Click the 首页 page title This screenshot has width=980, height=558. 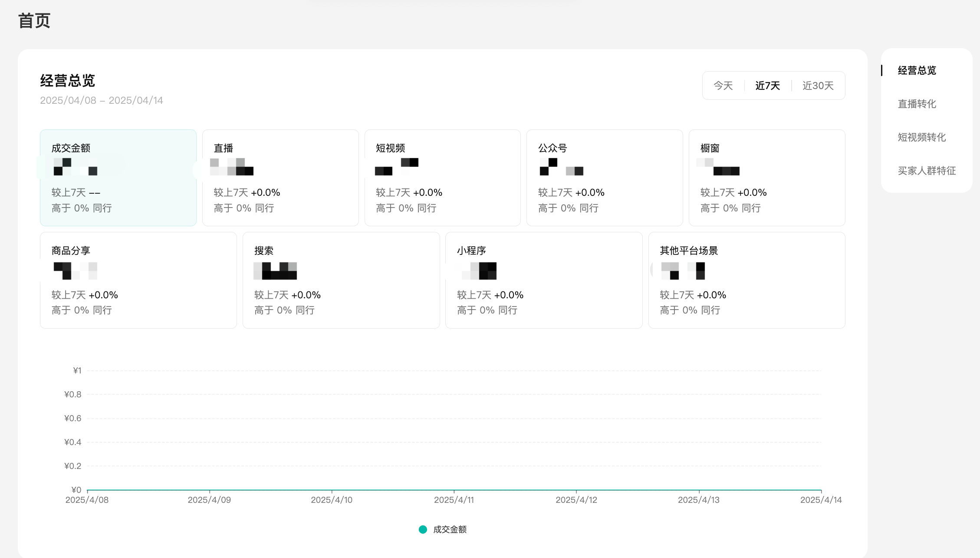click(34, 20)
